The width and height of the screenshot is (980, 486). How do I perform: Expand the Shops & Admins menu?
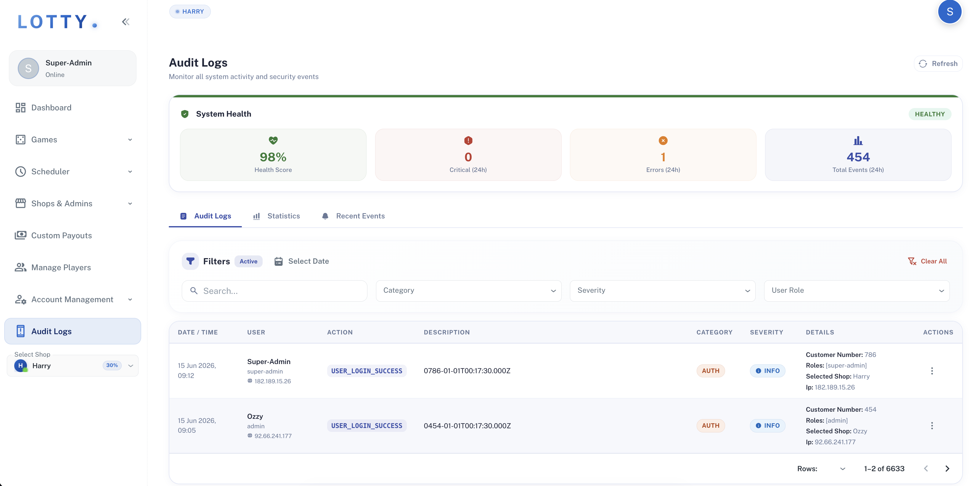coord(130,203)
